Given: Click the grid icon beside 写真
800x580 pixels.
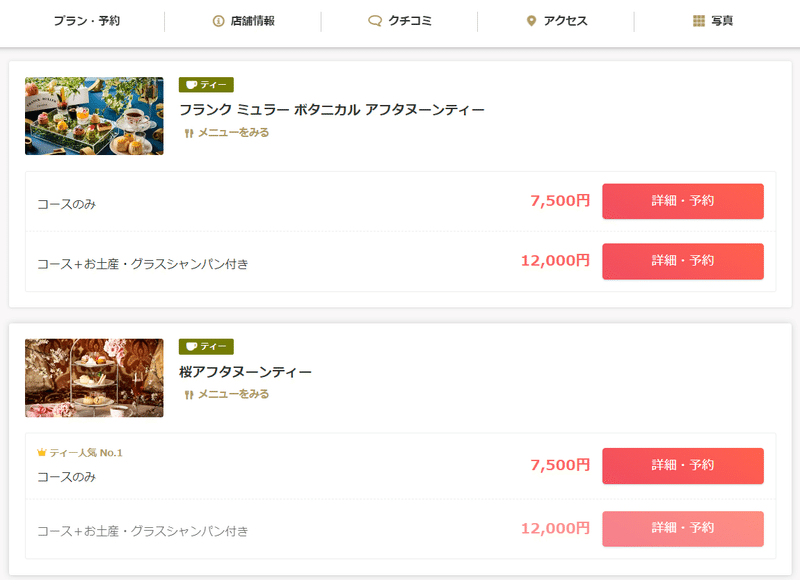Looking at the screenshot, I should click(x=698, y=21).
